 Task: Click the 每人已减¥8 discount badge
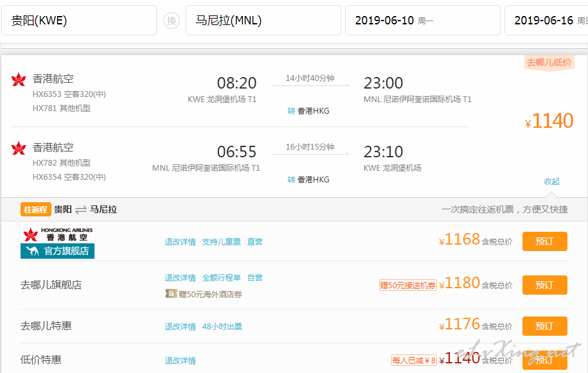(414, 360)
